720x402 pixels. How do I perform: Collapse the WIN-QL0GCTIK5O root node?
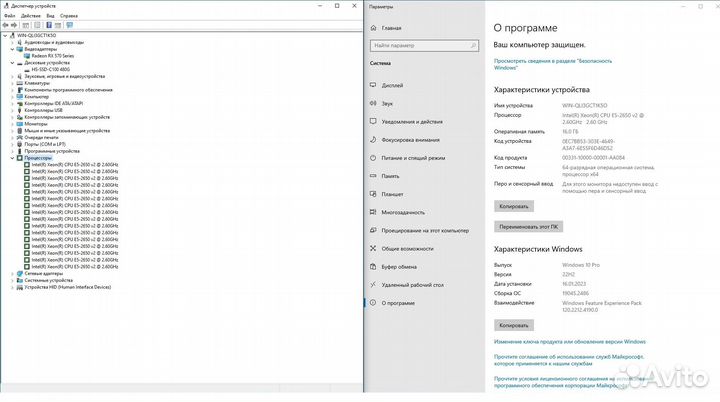(5, 35)
